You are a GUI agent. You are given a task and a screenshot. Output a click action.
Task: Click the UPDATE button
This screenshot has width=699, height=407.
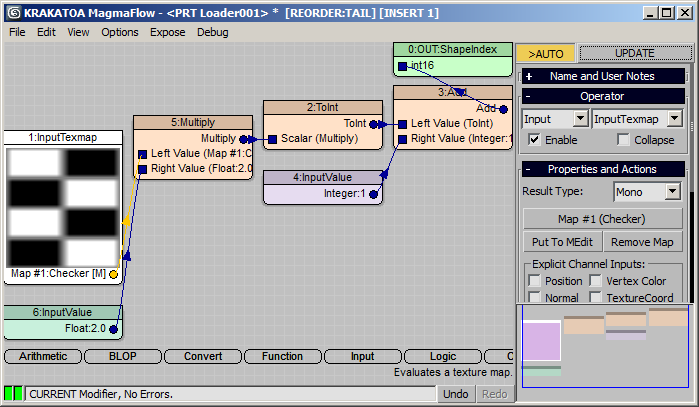point(635,53)
